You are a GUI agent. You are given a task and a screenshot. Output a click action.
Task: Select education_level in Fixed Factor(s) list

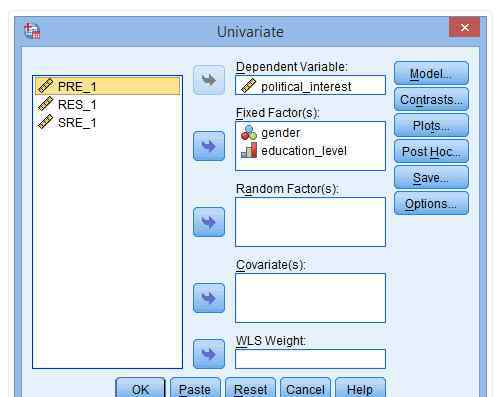(x=310, y=151)
